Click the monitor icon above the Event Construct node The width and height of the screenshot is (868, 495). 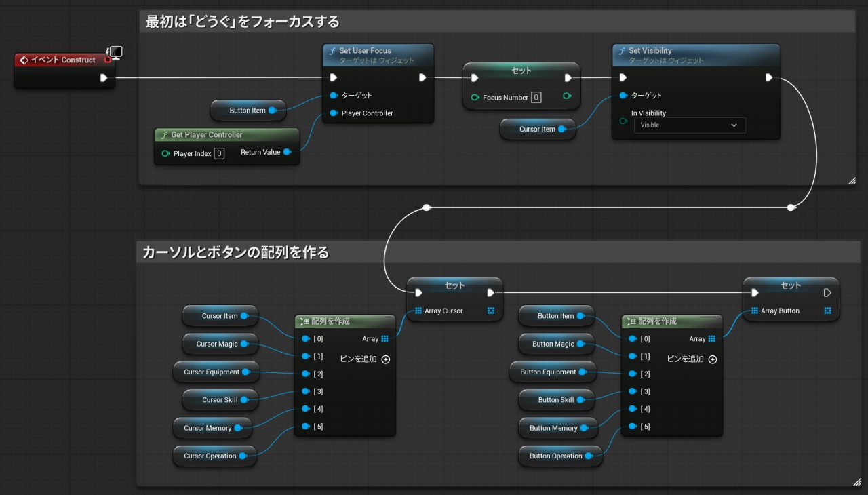115,52
